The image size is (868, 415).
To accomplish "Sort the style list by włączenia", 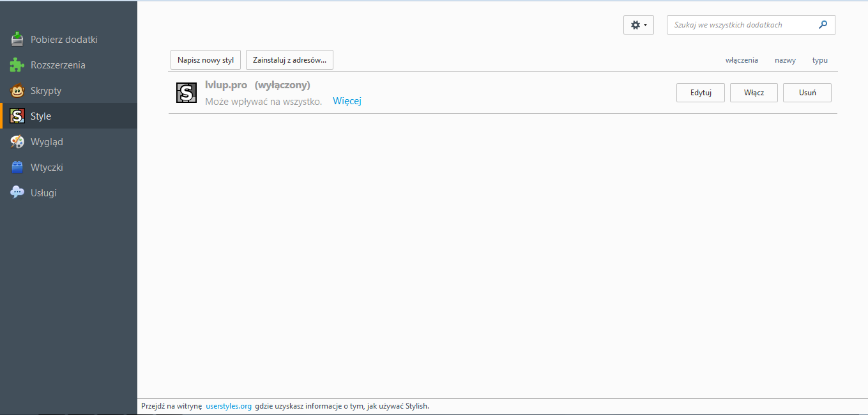I will click(742, 60).
